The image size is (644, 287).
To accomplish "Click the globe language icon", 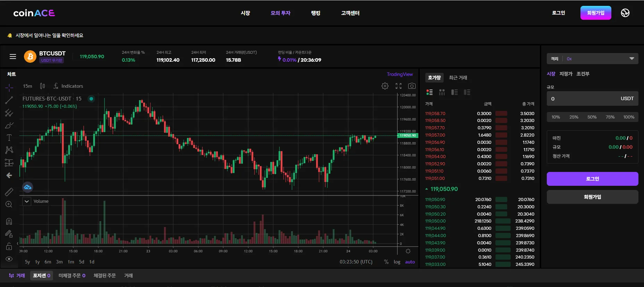I will tap(625, 13).
